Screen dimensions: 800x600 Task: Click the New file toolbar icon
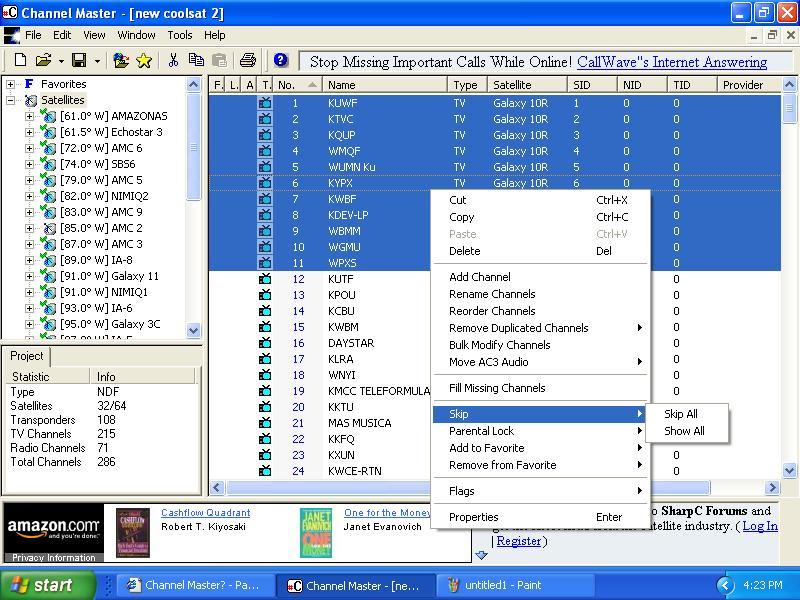[20, 60]
